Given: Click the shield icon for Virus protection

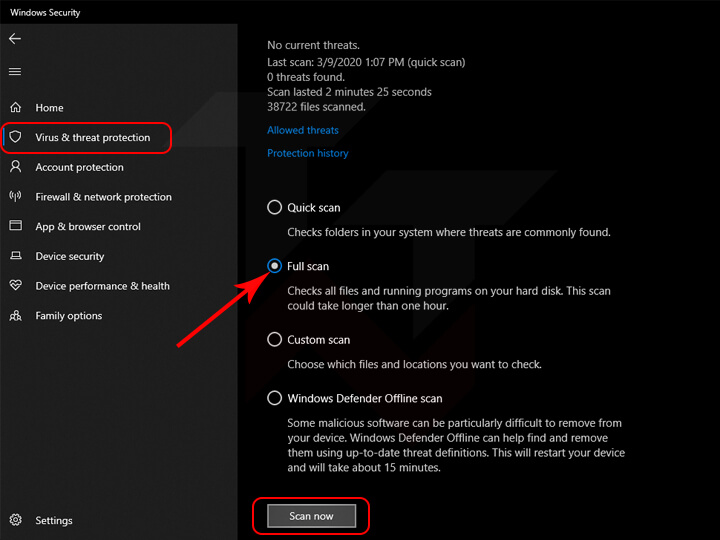Looking at the screenshot, I should point(16,137).
